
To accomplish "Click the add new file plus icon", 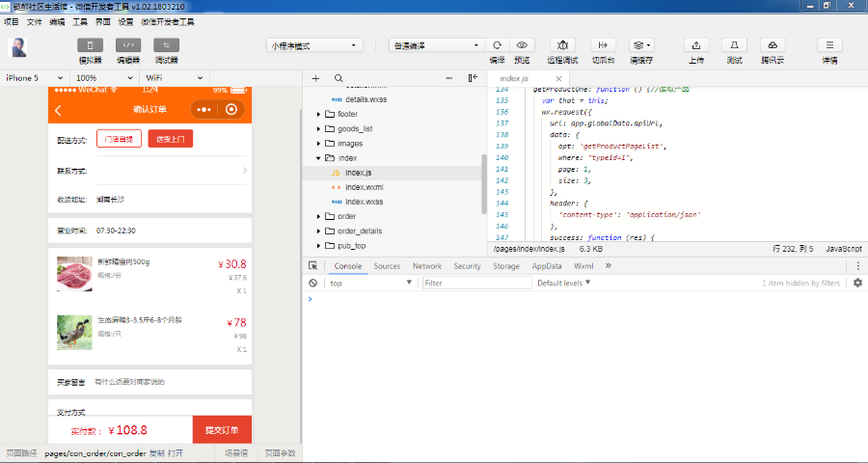I will [x=315, y=78].
